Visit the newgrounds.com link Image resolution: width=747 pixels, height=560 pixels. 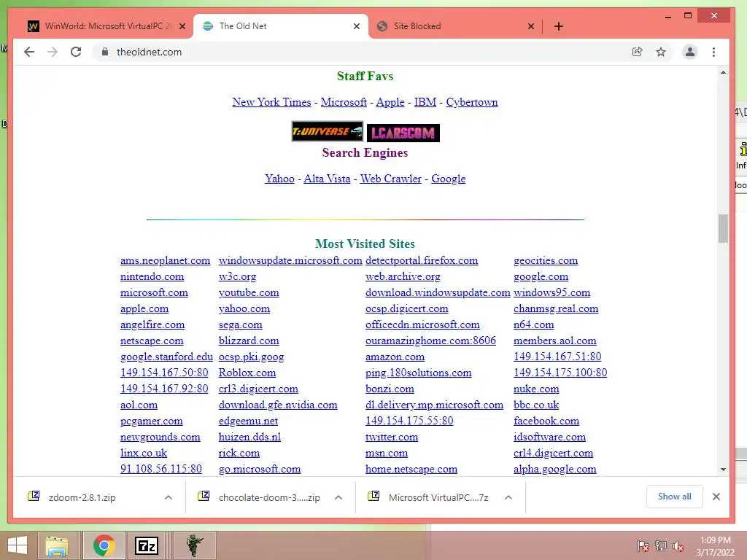coord(160,437)
